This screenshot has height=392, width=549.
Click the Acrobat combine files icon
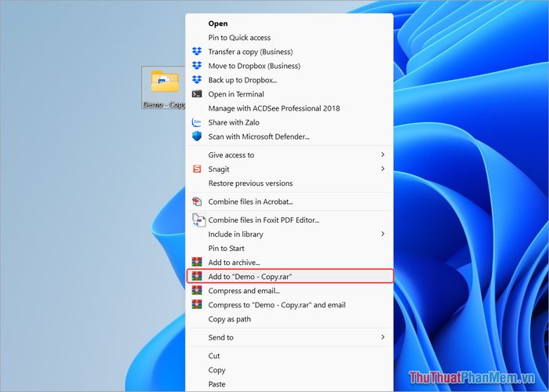[x=197, y=201]
